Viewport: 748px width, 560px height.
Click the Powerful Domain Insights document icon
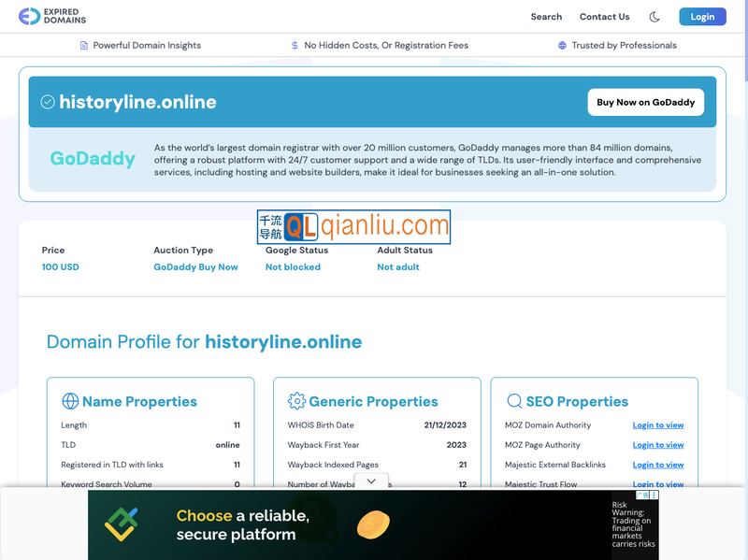pyautogui.click(x=84, y=45)
